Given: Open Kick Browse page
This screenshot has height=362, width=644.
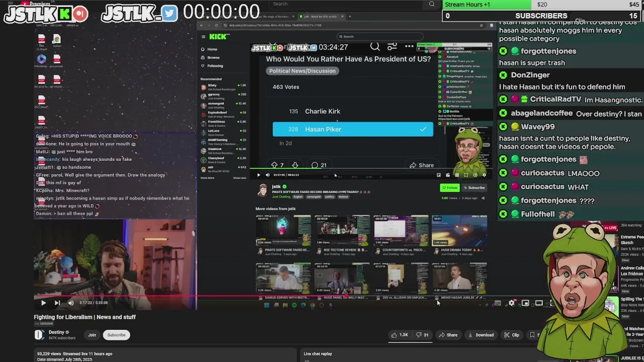Looking at the screenshot, I should [x=210, y=57].
